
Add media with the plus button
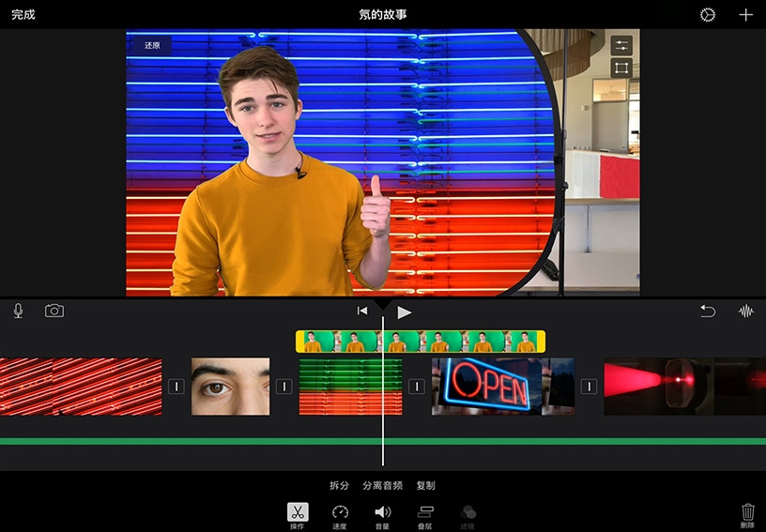coord(745,15)
